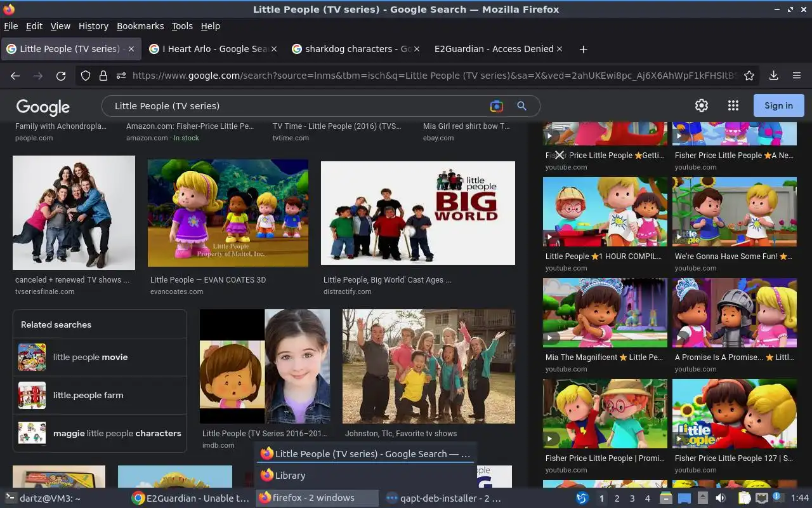
Task: Select related search little people movie
Action: point(100,357)
